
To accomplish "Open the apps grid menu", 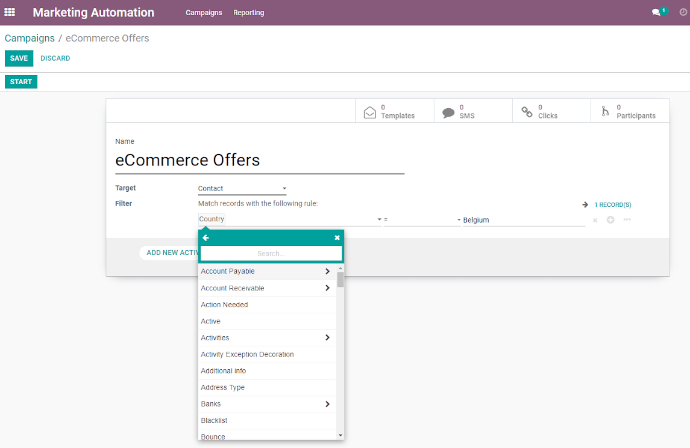I will click(x=10, y=13).
